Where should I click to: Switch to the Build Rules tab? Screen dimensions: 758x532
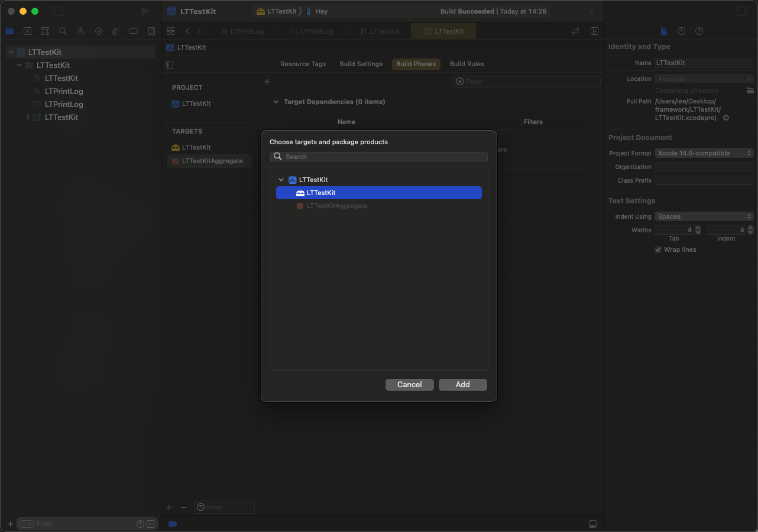pyautogui.click(x=467, y=64)
